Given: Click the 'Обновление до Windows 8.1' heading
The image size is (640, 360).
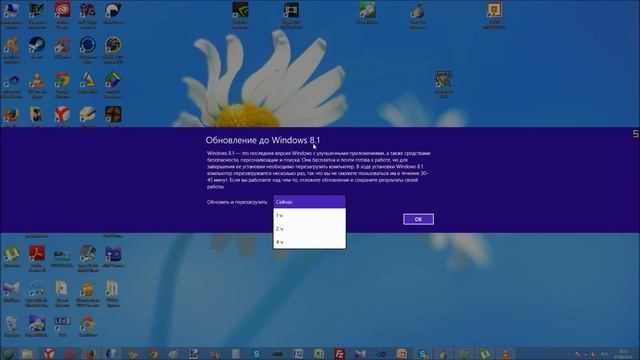Looking at the screenshot, I should 263,140.
